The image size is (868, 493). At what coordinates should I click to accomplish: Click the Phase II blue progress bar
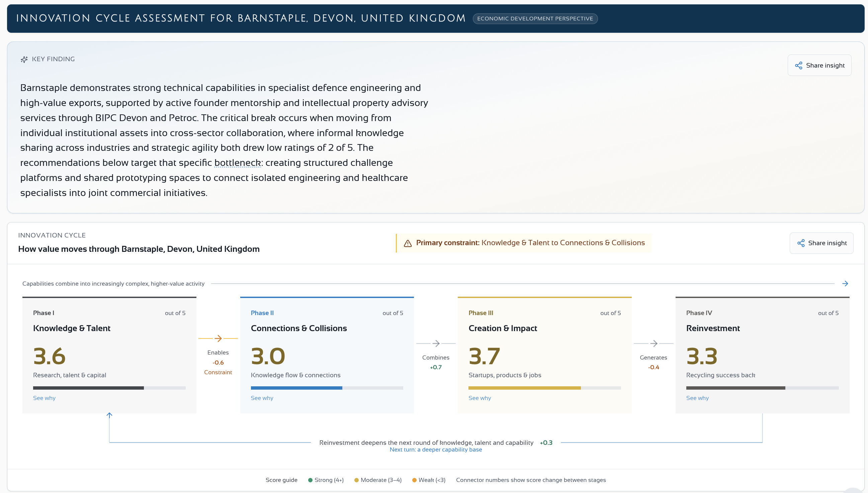point(327,388)
